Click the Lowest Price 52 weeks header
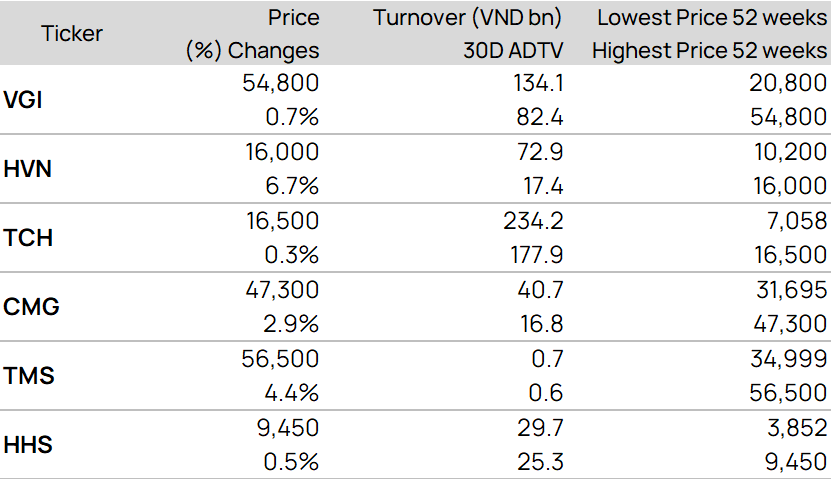Screen dimensions: 831x479 [712, 17]
